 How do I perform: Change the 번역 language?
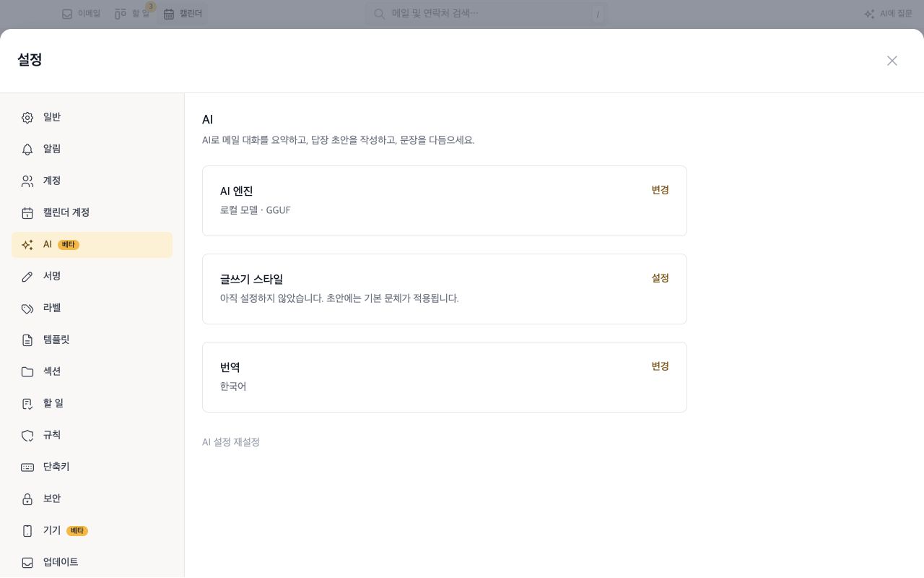click(x=660, y=366)
